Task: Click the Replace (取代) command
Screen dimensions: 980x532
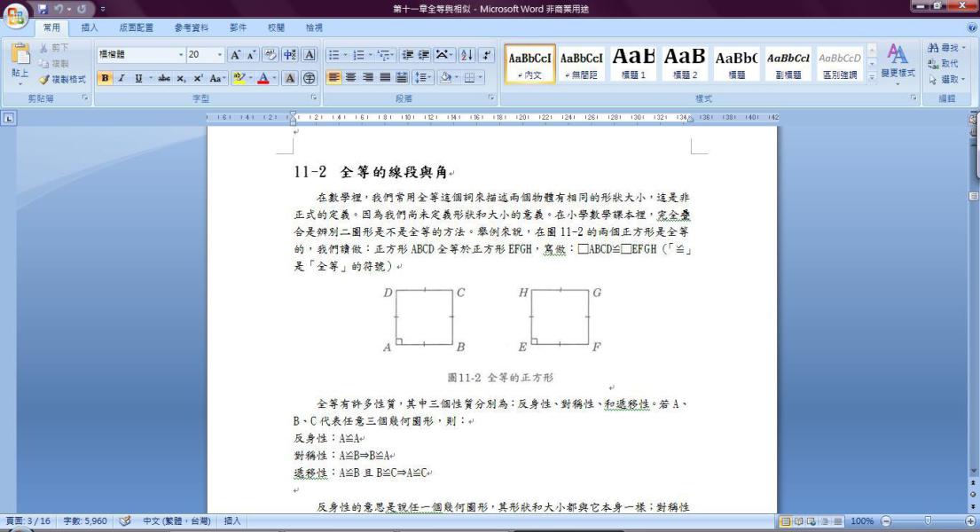Action: tap(944, 64)
